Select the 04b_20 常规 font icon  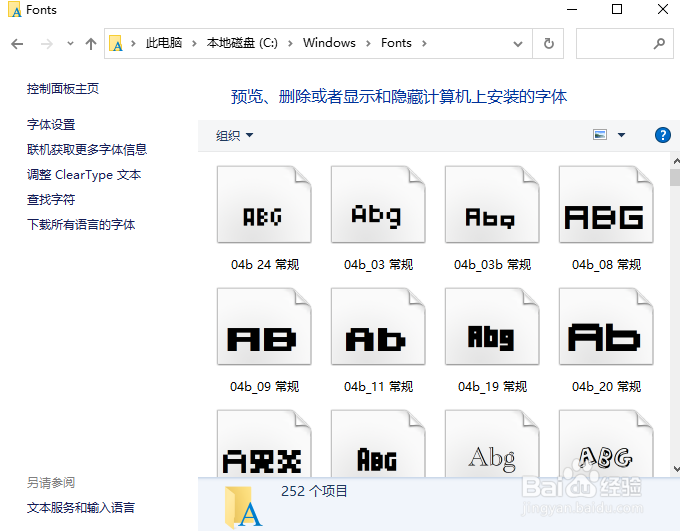[606, 326]
